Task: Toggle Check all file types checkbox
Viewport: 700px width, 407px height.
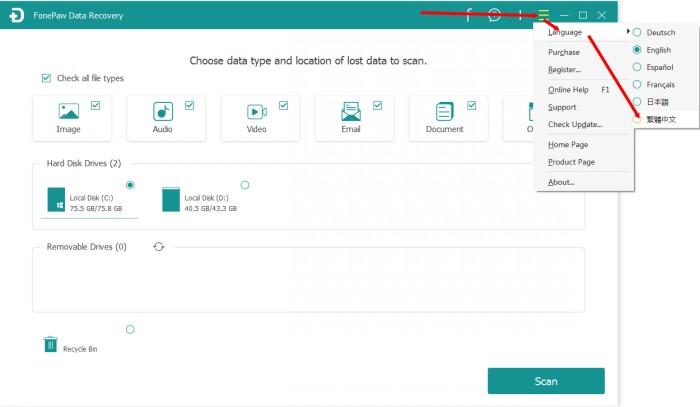Action: pos(46,78)
